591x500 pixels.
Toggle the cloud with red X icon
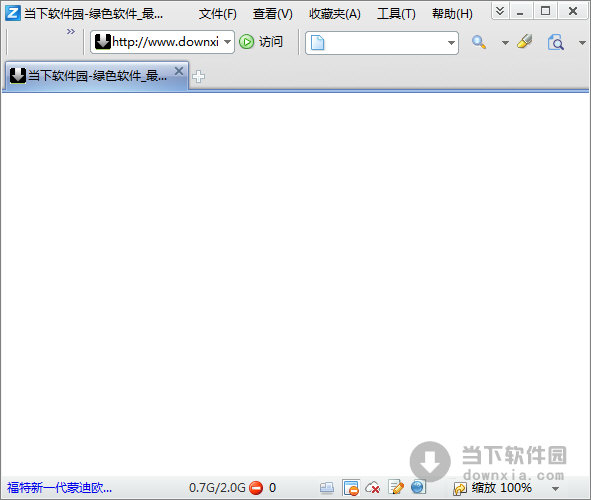click(373, 488)
